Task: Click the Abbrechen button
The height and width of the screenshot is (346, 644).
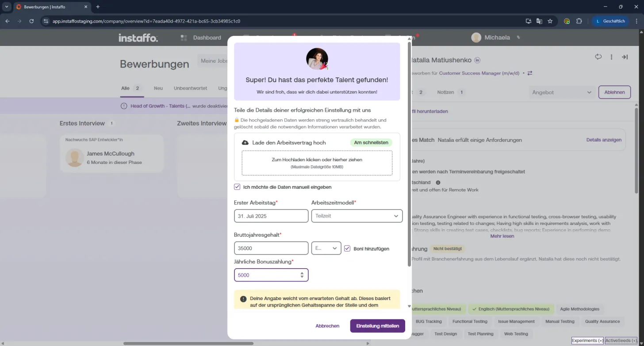Action: pos(327,326)
